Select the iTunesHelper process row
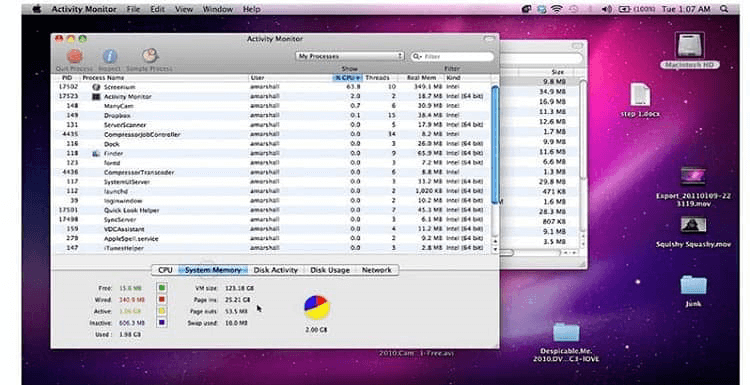The width and height of the screenshot is (750, 385). click(272, 248)
